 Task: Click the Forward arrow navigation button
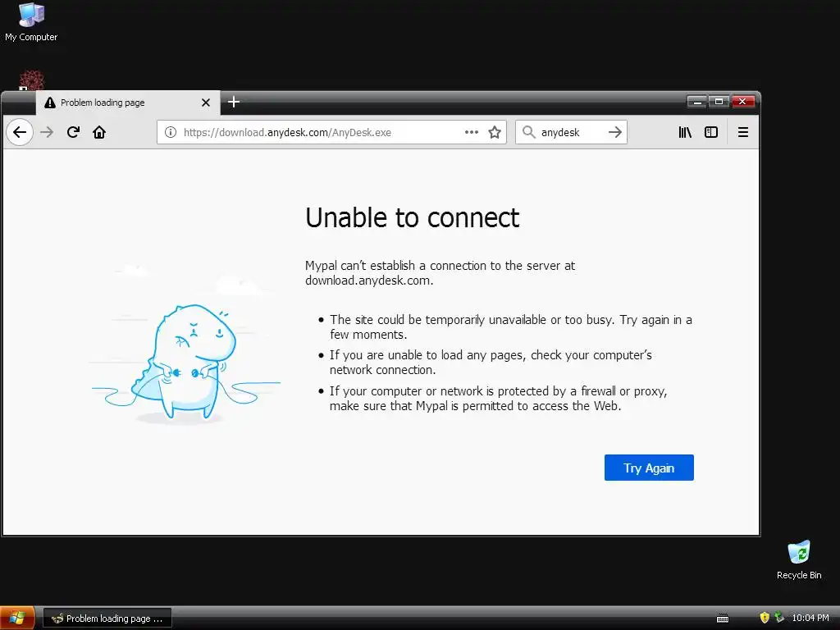[47, 132]
